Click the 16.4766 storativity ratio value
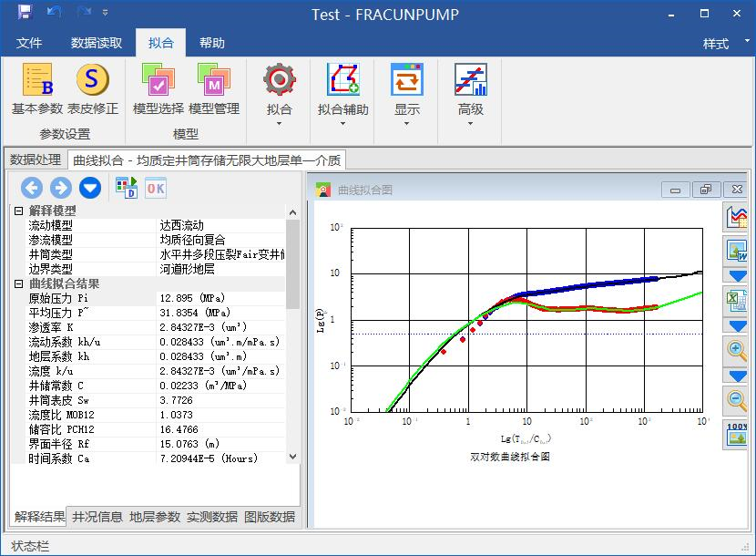The height and width of the screenshot is (556, 756). point(179,429)
